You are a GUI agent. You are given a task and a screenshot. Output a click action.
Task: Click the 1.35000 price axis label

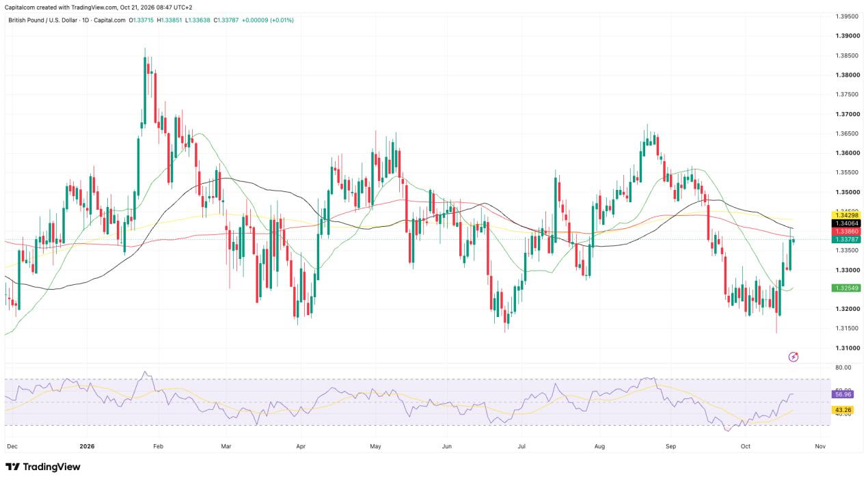point(847,192)
